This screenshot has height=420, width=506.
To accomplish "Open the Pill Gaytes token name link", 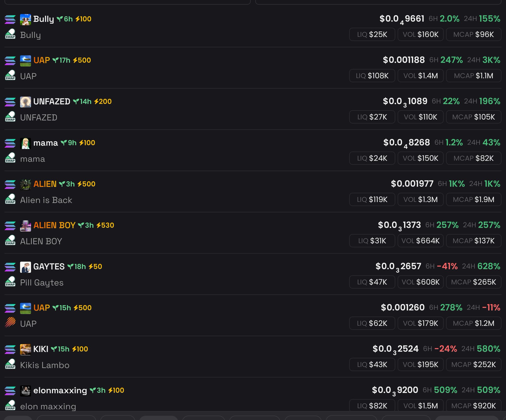I will point(42,283).
